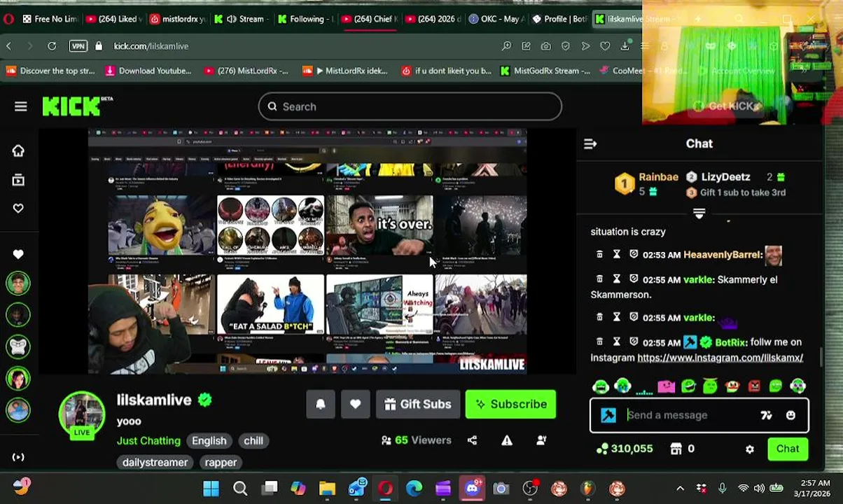Click the Kick search box
843x504 pixels.
[x=410, y=106]
